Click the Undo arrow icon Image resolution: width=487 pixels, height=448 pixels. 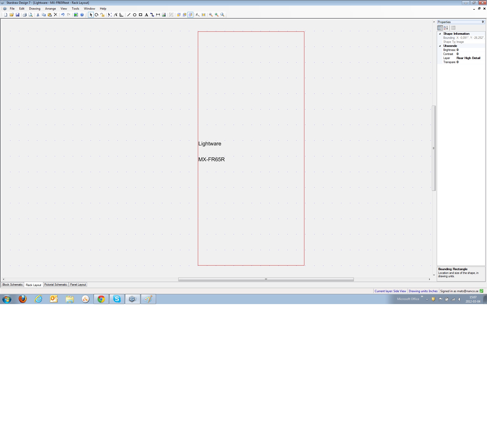click(63, 15)
